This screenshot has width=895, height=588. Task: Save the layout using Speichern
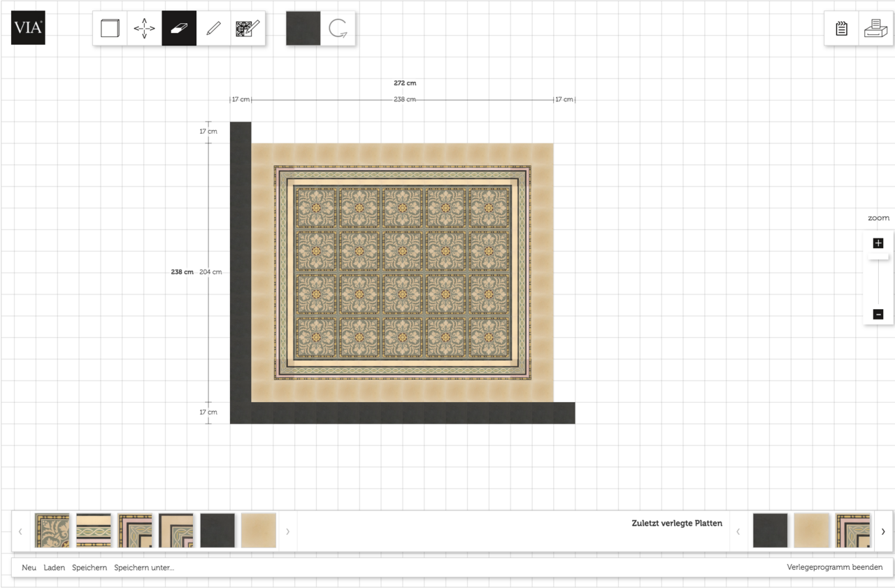click(89, 567)
